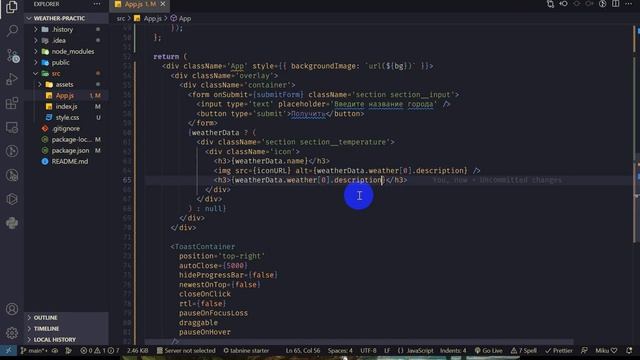Image resolution: width=640 pixels, height=360 pixels.
Task: Close the App.js tab
Action: [163, 4]
